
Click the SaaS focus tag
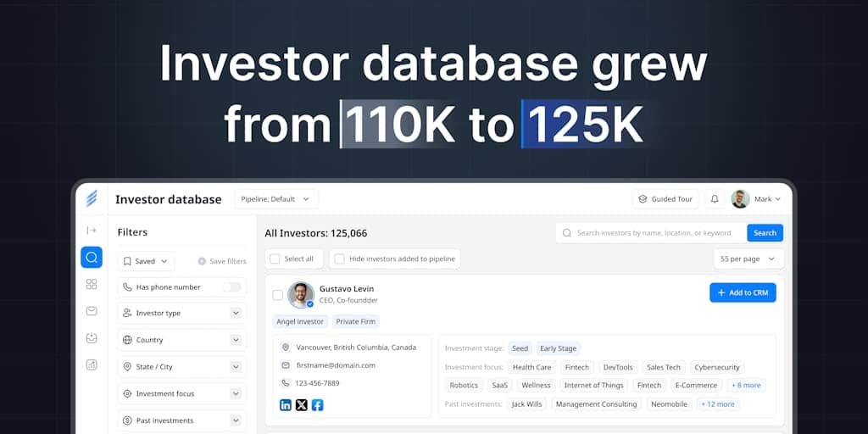pyautogui.click(x=500, y=386)
